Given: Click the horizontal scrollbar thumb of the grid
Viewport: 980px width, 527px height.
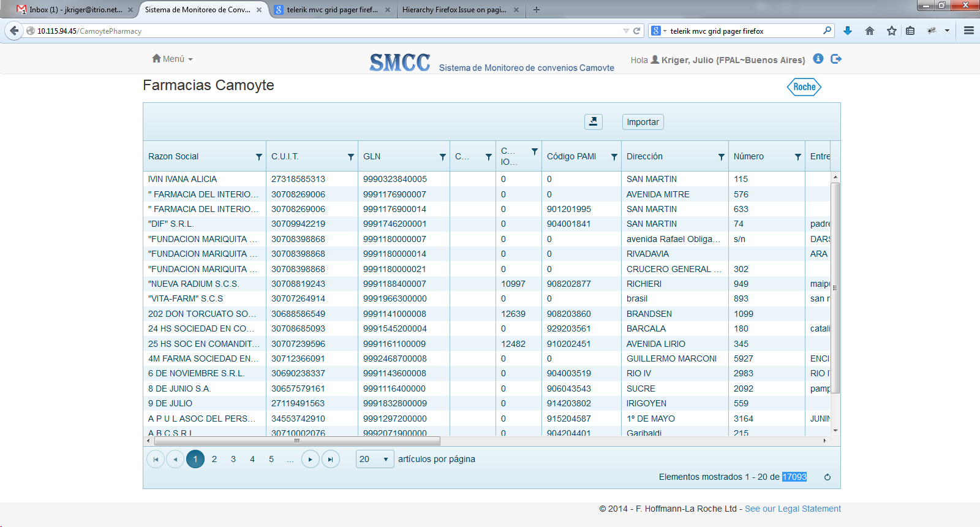Looking at the screenshot, I should click(x=296, y=441).
